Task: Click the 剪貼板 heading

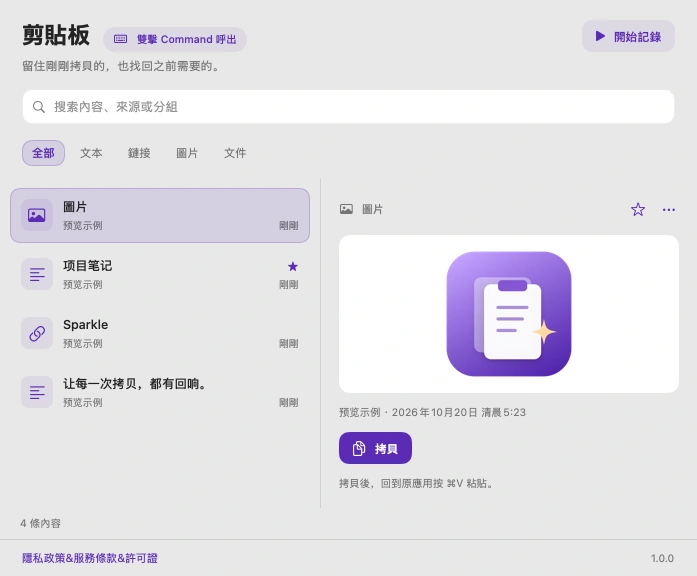Action: click(56, 35)
